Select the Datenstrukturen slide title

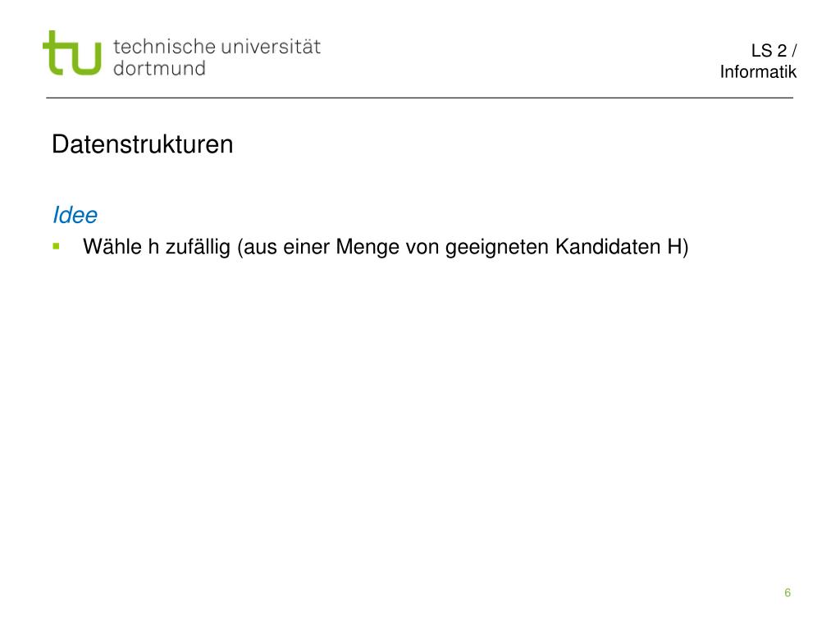tap(143, 144)
